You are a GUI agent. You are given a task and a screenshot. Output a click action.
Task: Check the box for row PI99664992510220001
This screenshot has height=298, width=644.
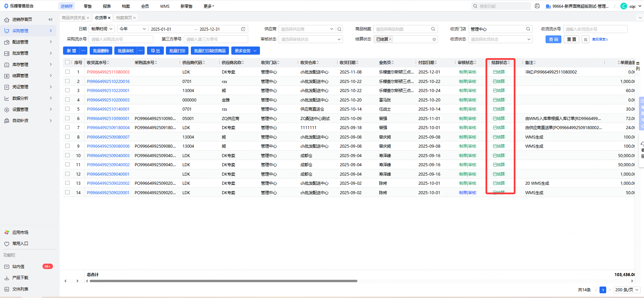click(x=67, y=90)
